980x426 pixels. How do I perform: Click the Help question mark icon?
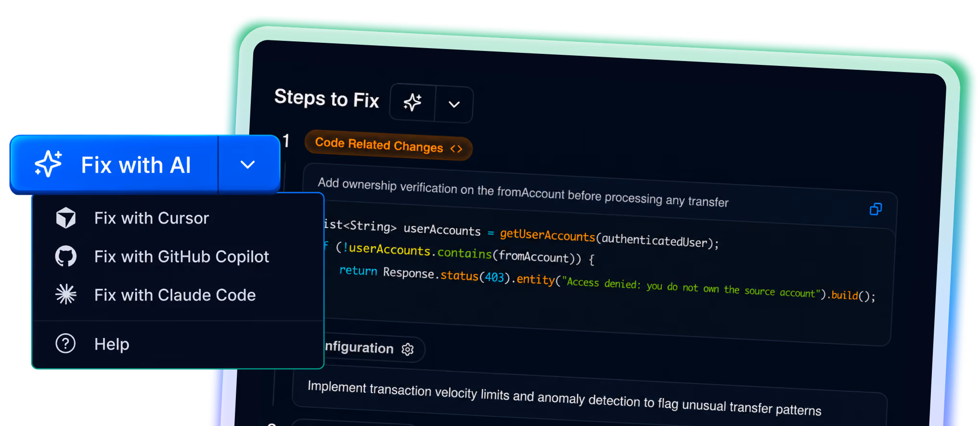[x=65, y=343]
